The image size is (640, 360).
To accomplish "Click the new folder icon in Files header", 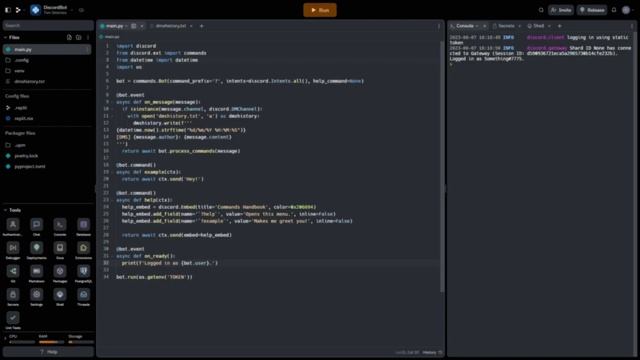I will 78,37.
